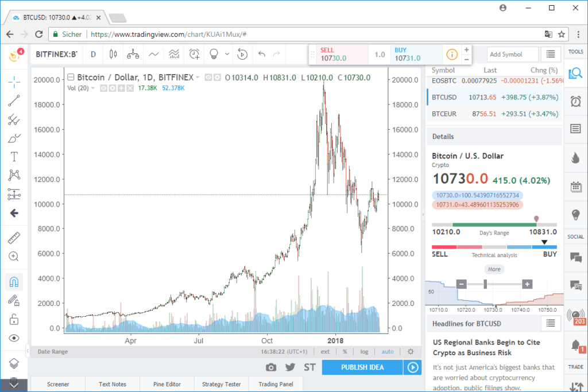Create a new alert from toolbar
Viewport: 588px width, 392px height.
point(194,55)
